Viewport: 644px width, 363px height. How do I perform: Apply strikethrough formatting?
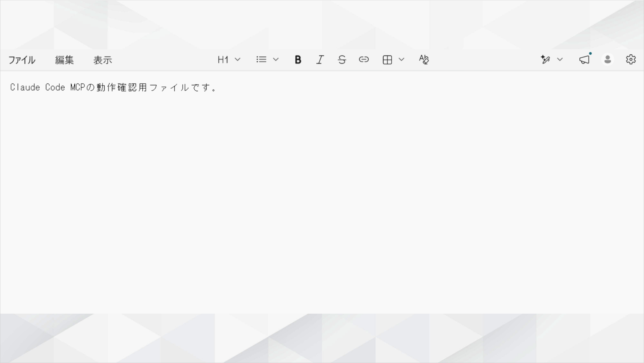(x=342, y=60)
